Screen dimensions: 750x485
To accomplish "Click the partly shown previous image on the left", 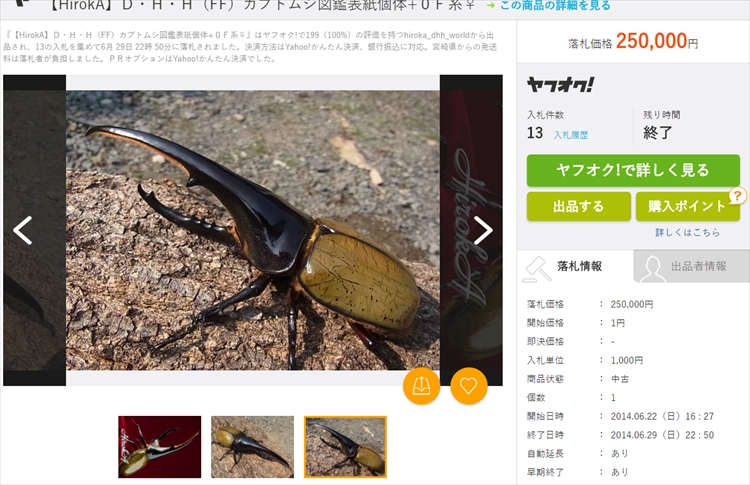I will click(34, 230).
